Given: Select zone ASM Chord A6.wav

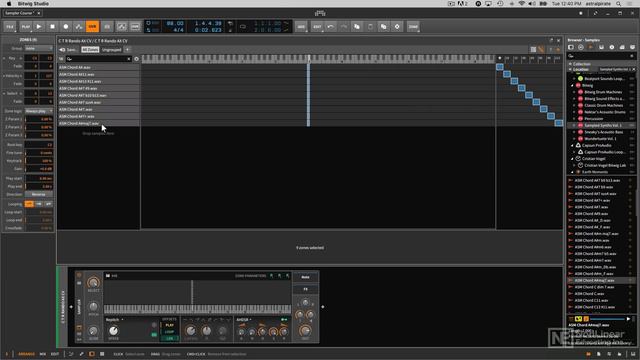Looking at the screenshot, I should point(99,67).
